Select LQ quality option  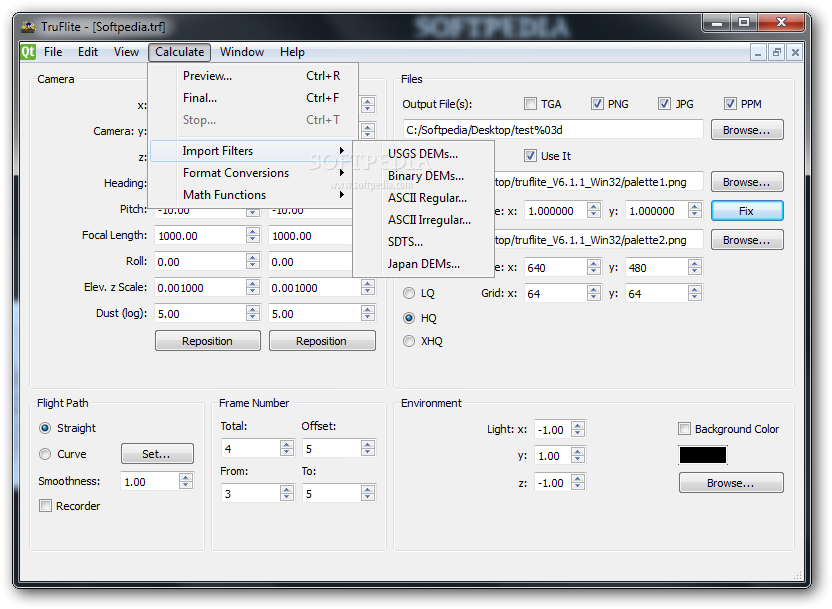pyautogui.click(x=409, y=293)
